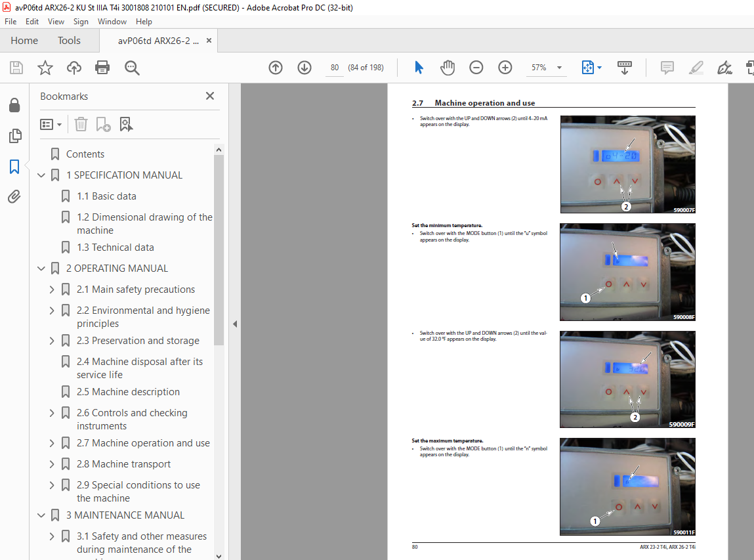Open the Edit menu

pyautogui.click(x=32, y=22)
